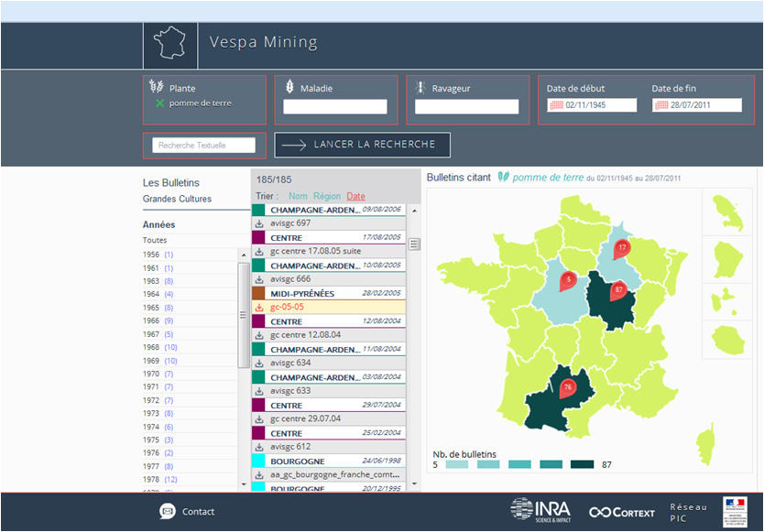The image size is (764, 532).
Task: Download the avisgc 612 bulletin
Action: click(x=259, y=447)
